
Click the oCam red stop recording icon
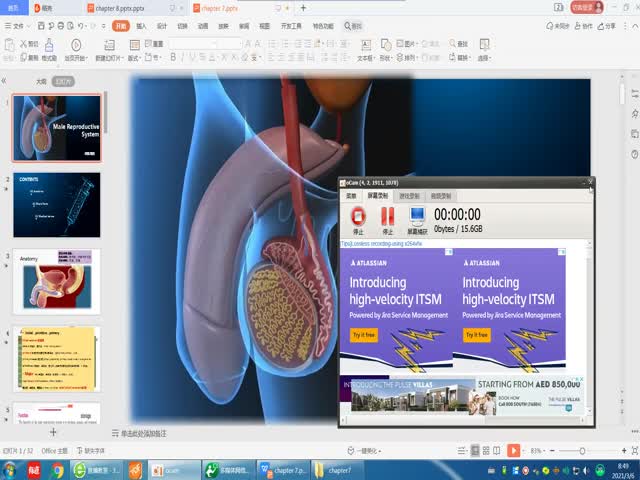coord(358,215)
